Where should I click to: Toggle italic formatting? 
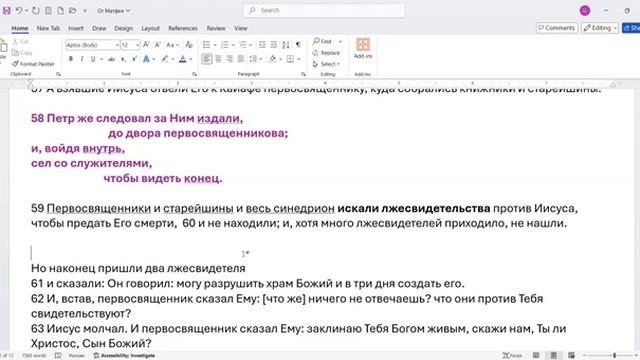tap(82, 59)
